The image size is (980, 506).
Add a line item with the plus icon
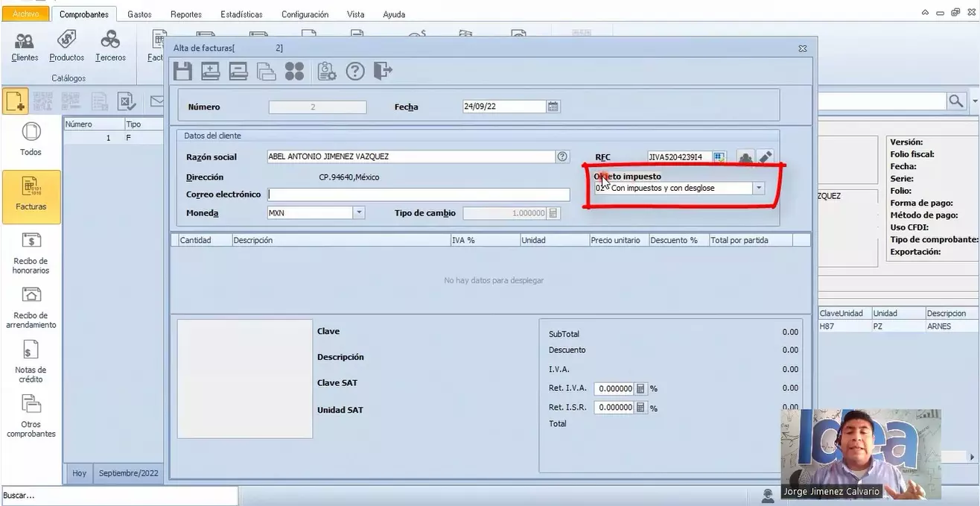click(211, 71)
